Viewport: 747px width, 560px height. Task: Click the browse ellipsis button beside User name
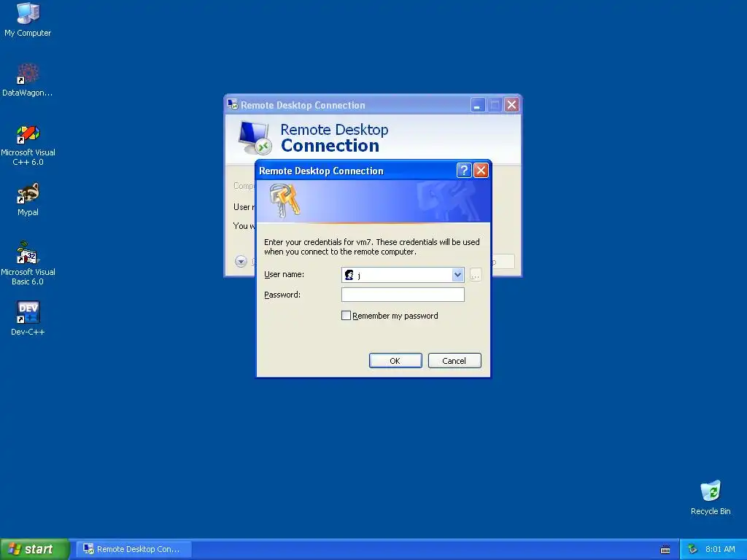coord(476,275)
